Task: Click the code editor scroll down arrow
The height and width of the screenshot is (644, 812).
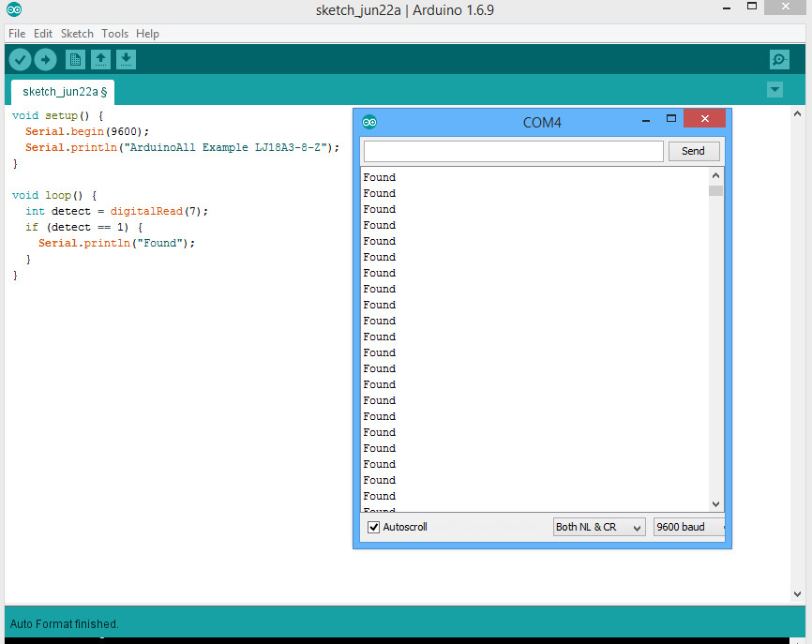Action: 798,594
